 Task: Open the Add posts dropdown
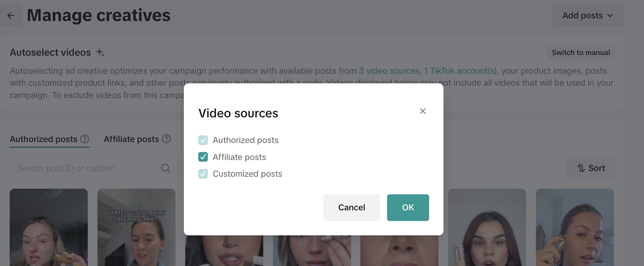[588, 16]
